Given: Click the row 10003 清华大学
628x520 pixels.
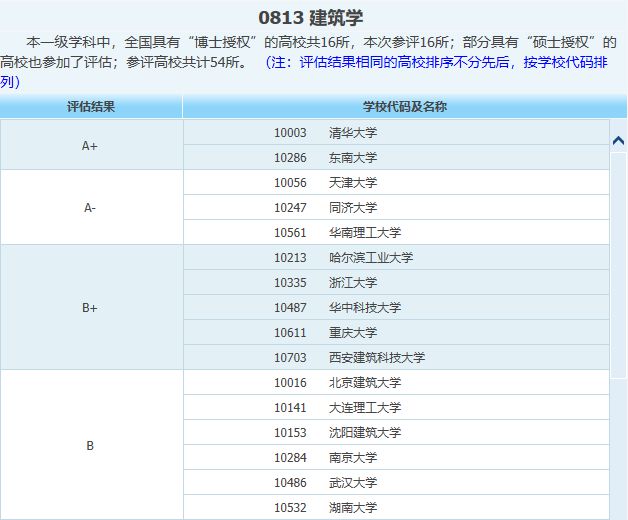Looking at the screenshot, I should click(396, 133).
